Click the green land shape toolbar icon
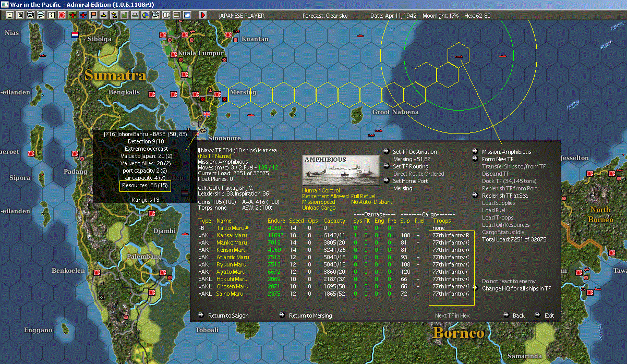Image resolution: width=627 pixels, height=364 pixels. 125,16
